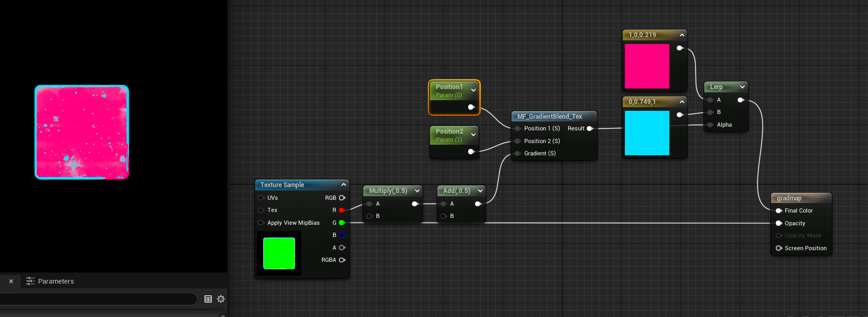
Task: Click the Final Color pin on gradmap
Action: tap(779, 210)
